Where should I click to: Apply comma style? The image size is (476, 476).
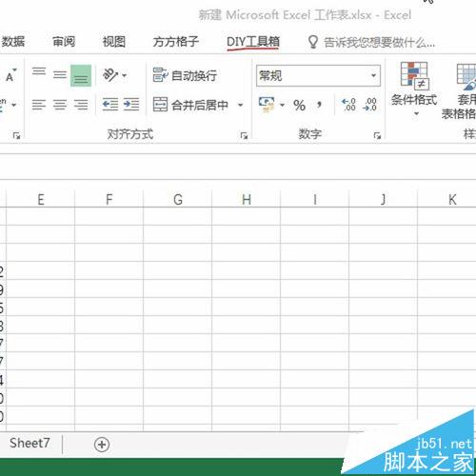[x=319, y=105]
